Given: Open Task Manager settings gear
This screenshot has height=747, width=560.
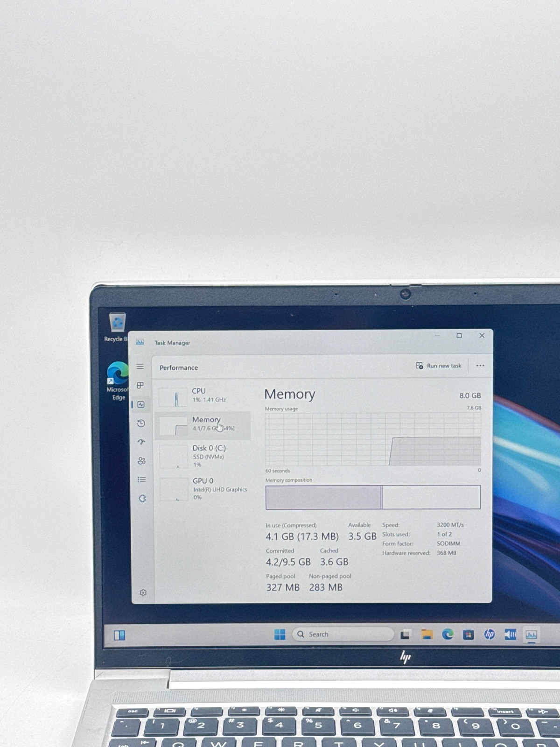Looking at the screenshot, I should point(143,592).
